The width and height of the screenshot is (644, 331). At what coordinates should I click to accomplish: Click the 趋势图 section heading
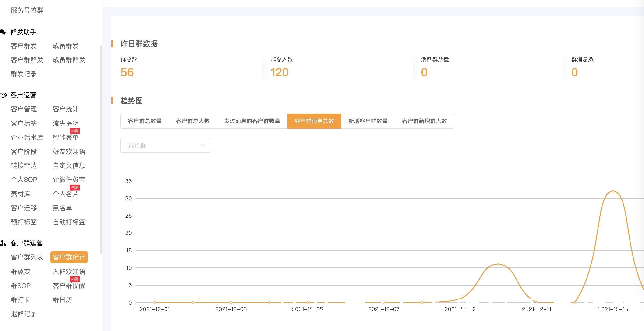pos(131,101)
